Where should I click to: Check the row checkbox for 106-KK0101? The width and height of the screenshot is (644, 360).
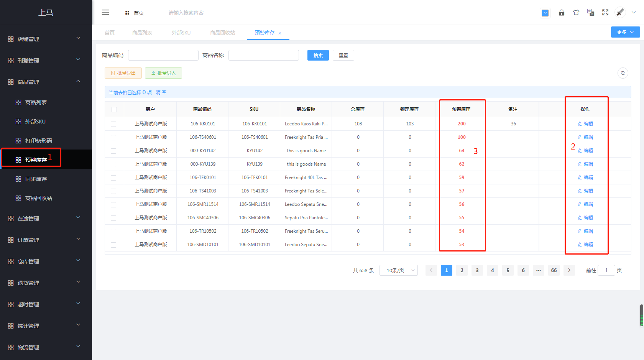tap(113, 124)
